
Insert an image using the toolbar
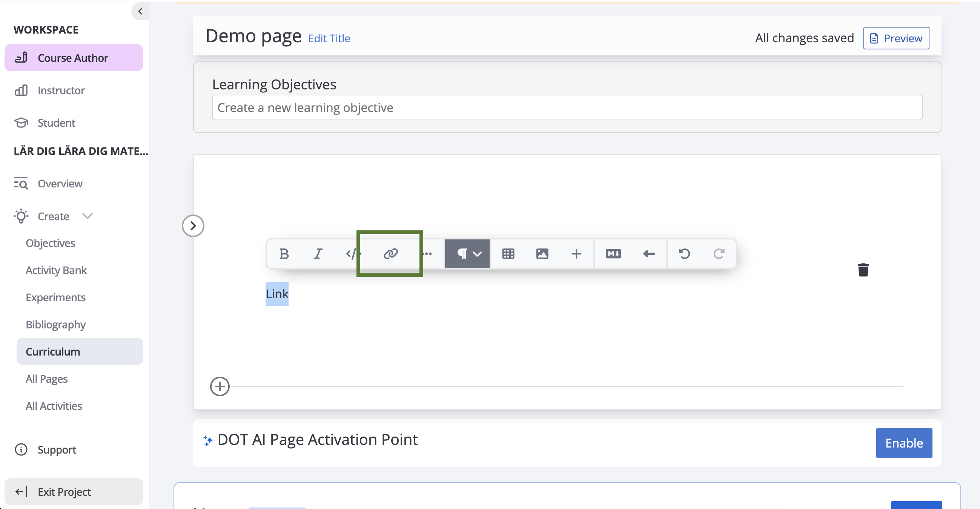click(542, 253)
